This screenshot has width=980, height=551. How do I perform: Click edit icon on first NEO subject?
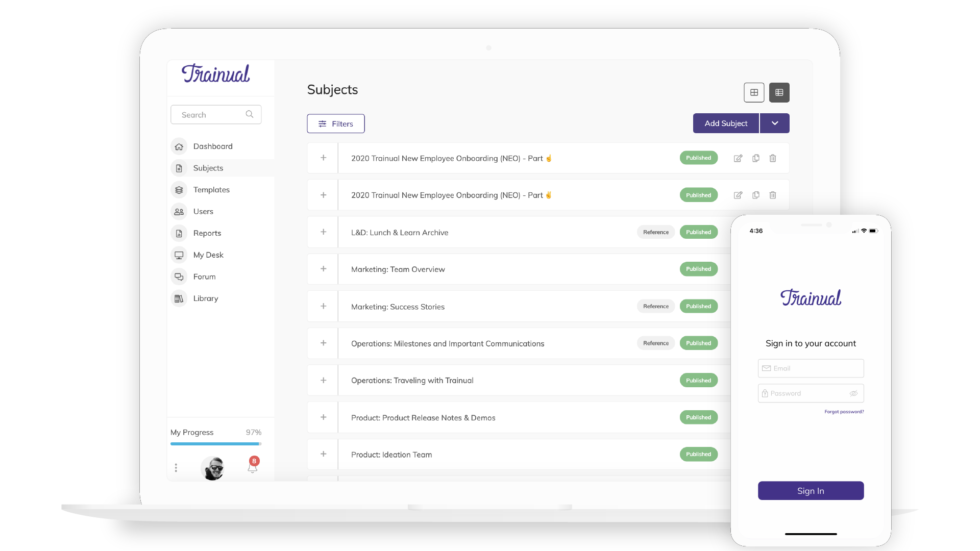pyautogui.click(x=738, y=158)
